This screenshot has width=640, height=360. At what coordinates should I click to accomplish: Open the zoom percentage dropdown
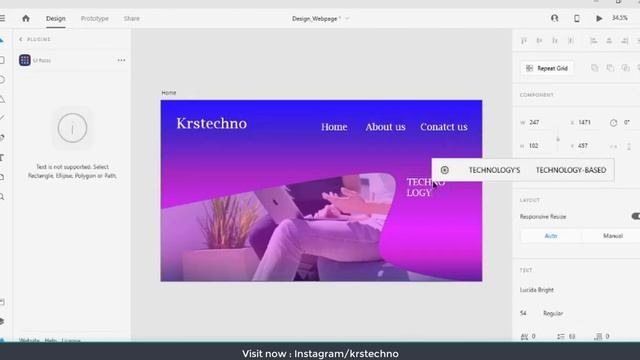pyautogui.click(x=620, y=18)
